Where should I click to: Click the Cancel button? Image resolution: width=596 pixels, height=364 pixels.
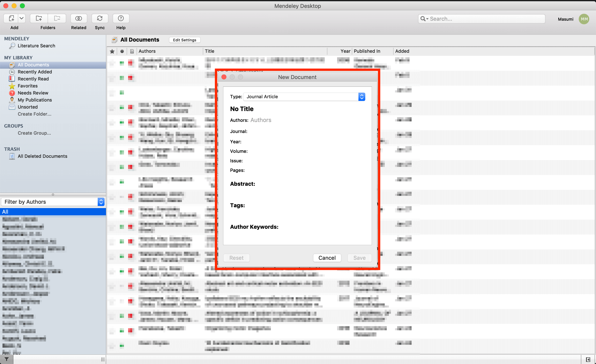327,258
